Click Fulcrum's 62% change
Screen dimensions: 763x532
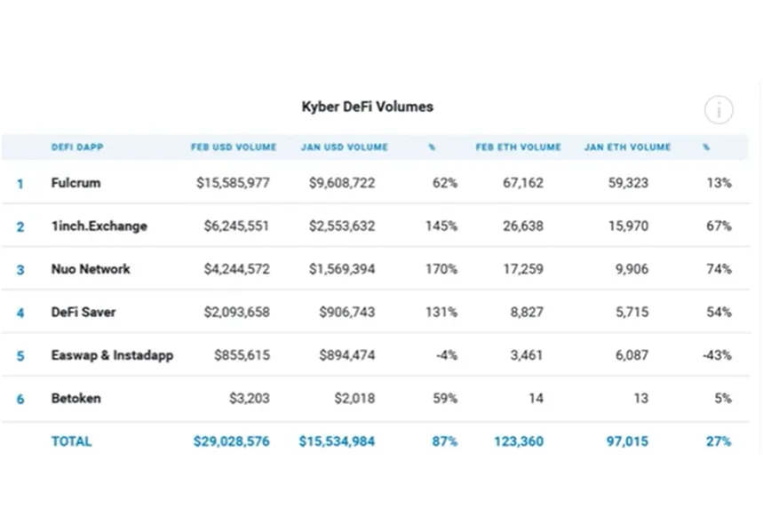[x=445, y=183]
